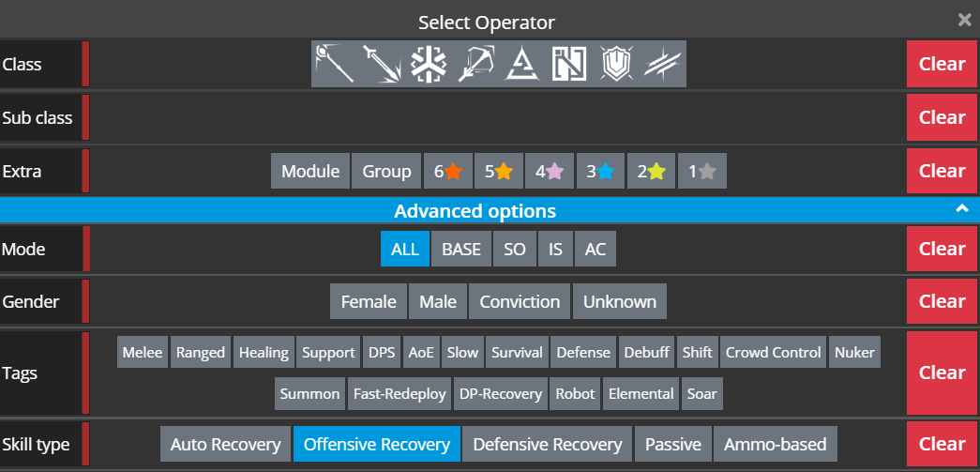The width and height of the screenshot is (980, 472).
Task: Filter by Caster class staff icon
Action: point(335,64)
